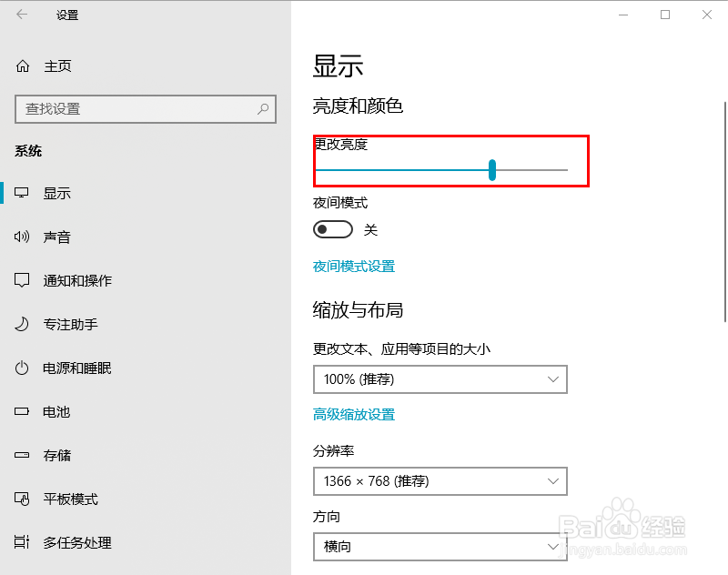Expand the orientation (横向) dropdown
The height and width of the screenshot is (575, 728).
(x=440, y=547)
